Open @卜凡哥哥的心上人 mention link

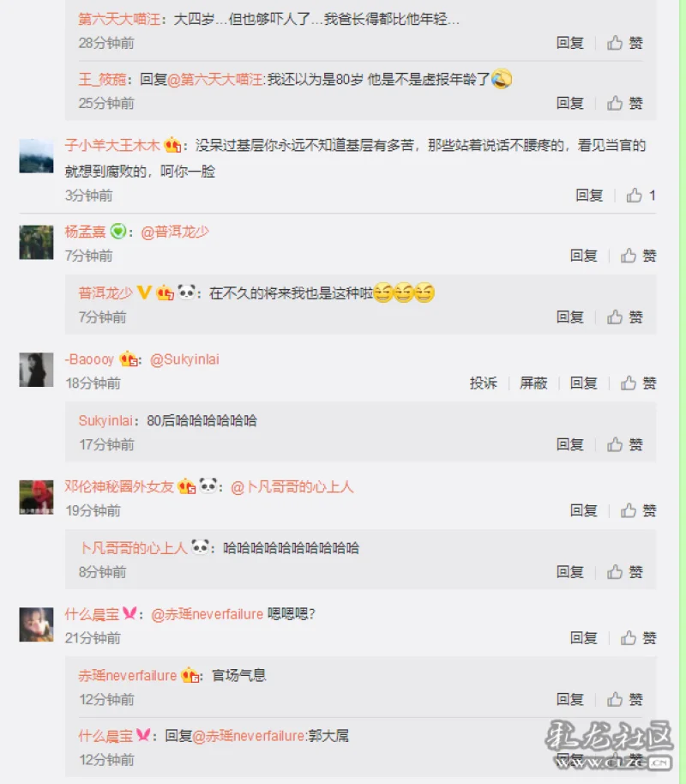coord(292,487)
